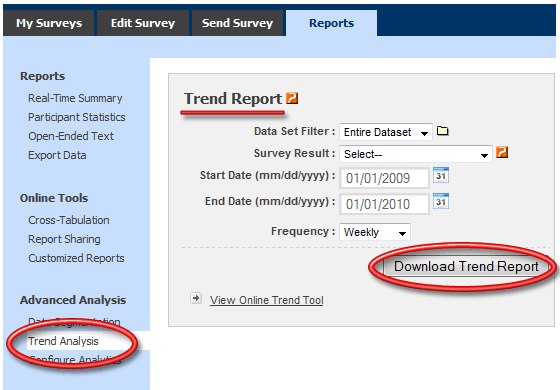Click into the End Date input field
The height and width of the screenshot is (390, 560).
click(x=384, y=204)
